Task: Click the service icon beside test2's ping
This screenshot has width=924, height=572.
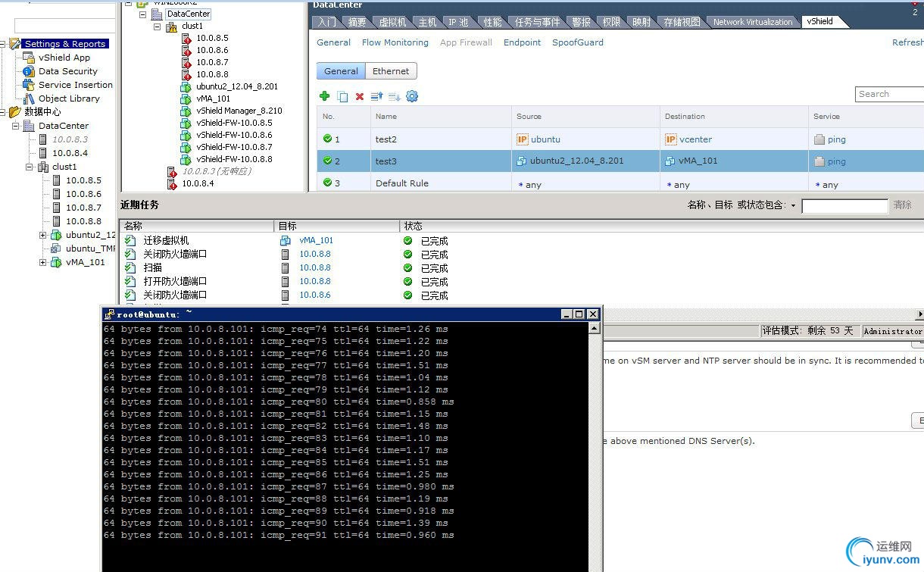Action: 819,139
